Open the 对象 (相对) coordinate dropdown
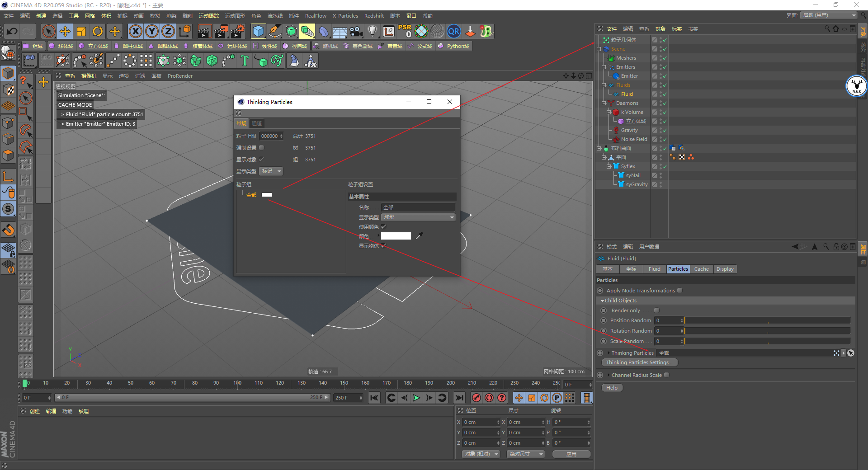Image resolution: width=868 pixels, height=470 pixels. coord(481,454)
